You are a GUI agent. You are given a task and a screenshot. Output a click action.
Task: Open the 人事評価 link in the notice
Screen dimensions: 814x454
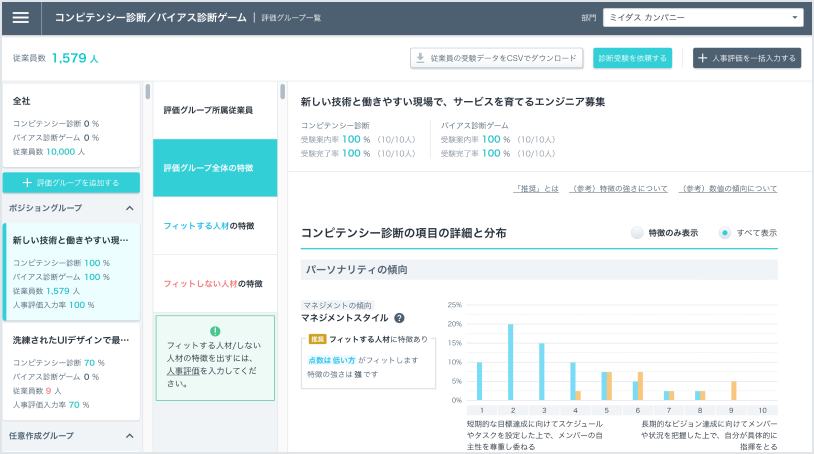pos(184,370)
